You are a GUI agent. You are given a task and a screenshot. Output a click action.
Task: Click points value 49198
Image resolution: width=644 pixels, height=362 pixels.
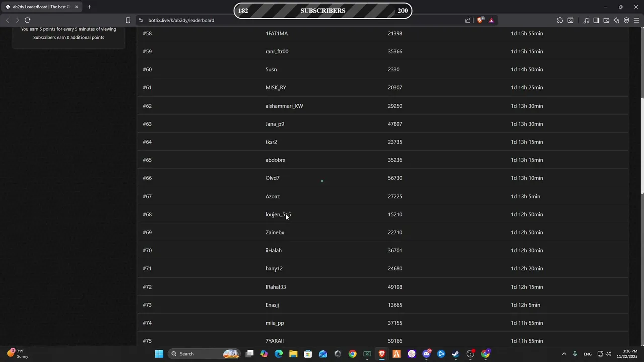pos(395,287)
